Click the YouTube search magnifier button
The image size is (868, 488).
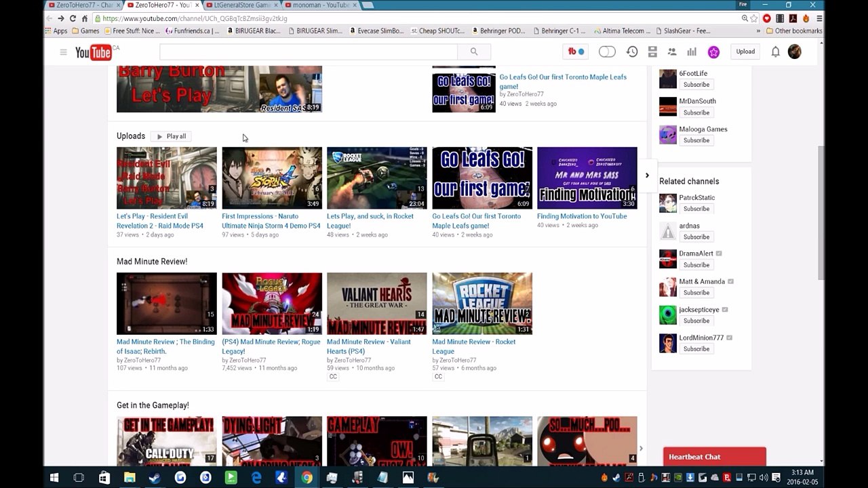point(474,52)
